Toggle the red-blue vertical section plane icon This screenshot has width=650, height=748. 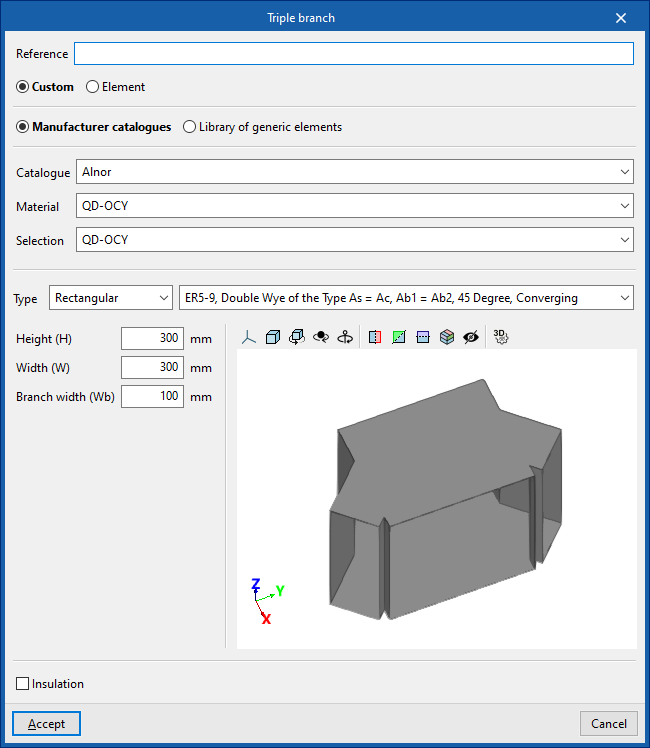(375, 338)
